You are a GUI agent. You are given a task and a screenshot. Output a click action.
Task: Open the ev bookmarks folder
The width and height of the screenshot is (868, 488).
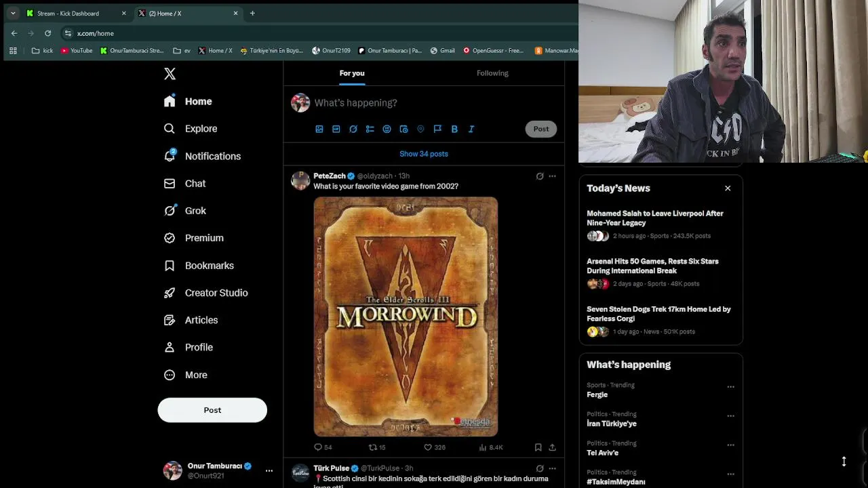point(182,50)
